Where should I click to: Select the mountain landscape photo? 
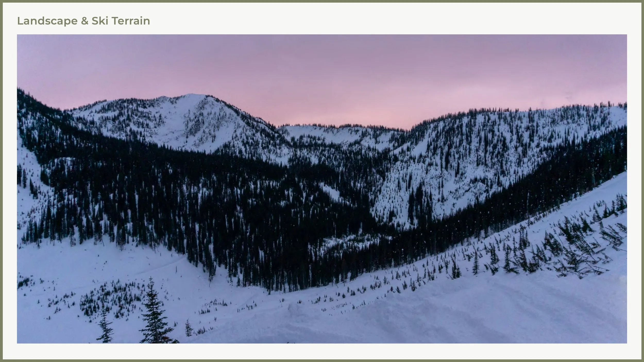pos(322,189)
